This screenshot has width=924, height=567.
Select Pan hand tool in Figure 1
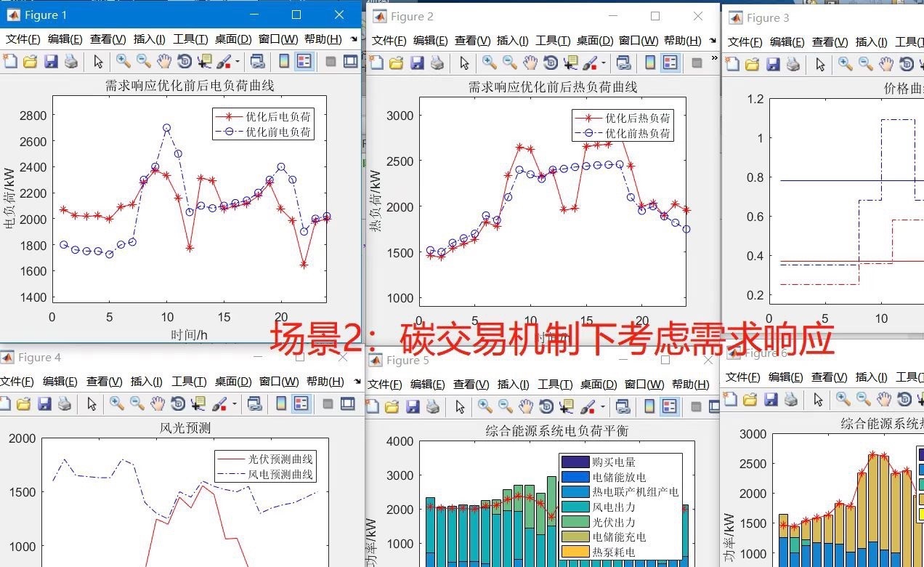(x=164, y=62)
